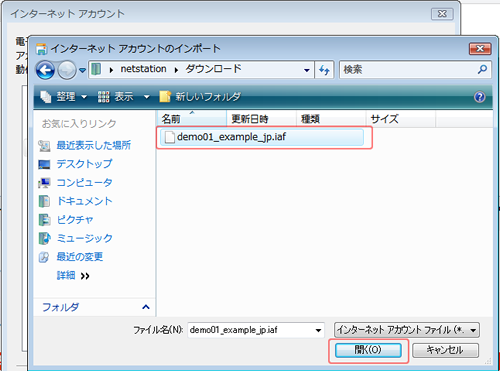Sort by 種類 column header

(x=331, y=119)
